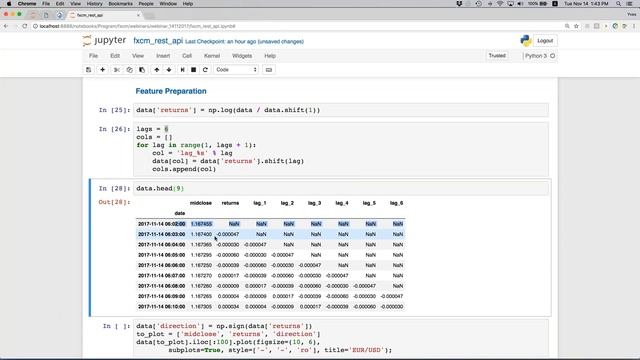Go back with the browser back arrow
The image size is (640, 360).
tap(6, 26)
